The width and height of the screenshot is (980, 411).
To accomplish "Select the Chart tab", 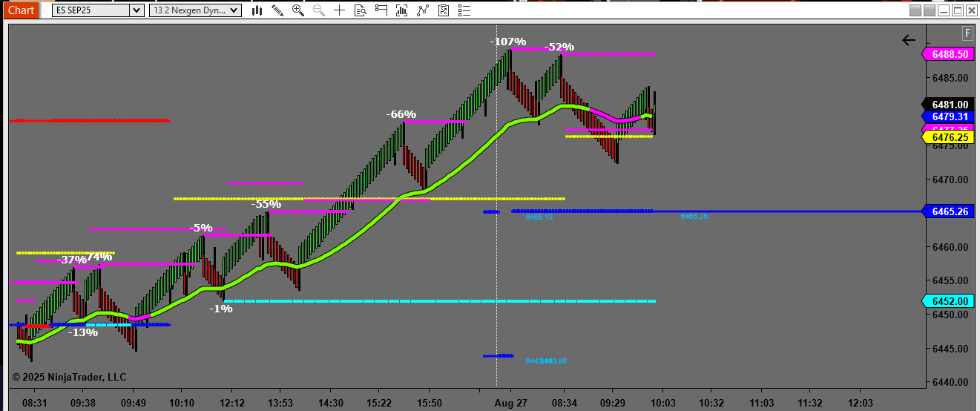I will point(21,10).
